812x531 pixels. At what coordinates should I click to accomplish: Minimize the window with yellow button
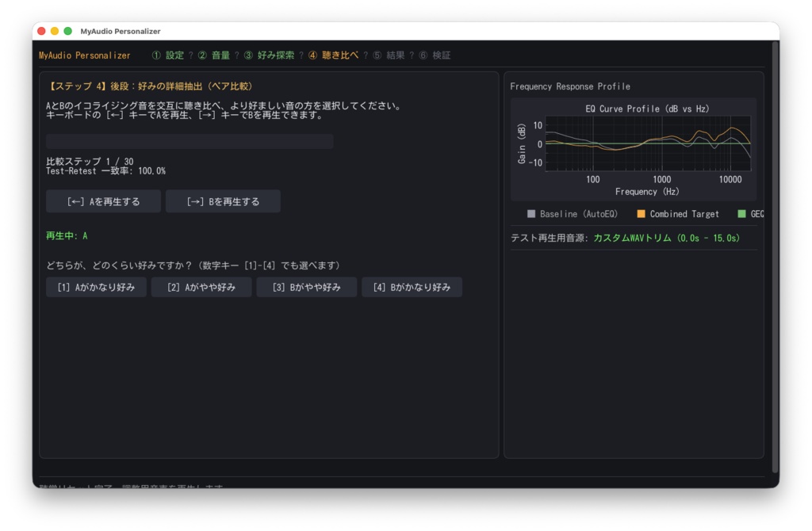pyautogui.click(x=55, y=31)
